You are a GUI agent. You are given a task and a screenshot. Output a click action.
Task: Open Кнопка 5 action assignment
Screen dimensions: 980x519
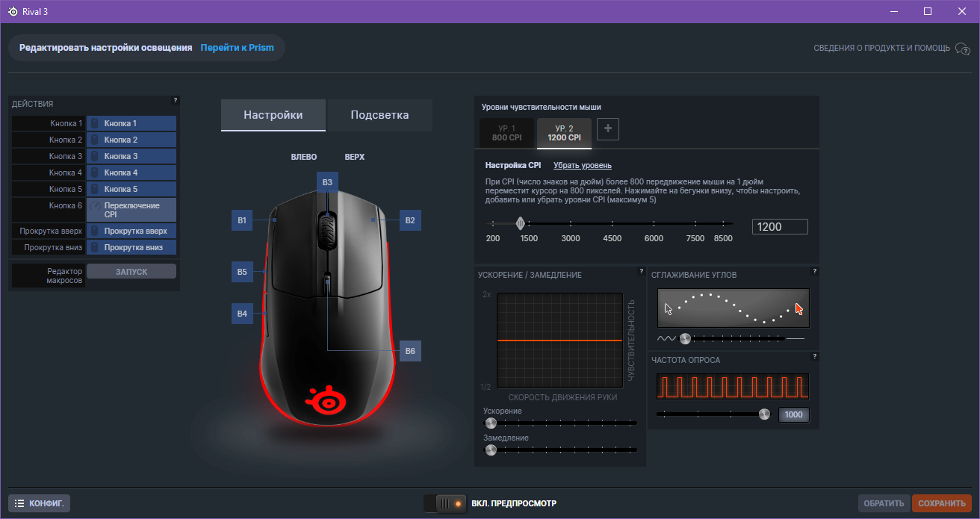[x=131, y=189]
